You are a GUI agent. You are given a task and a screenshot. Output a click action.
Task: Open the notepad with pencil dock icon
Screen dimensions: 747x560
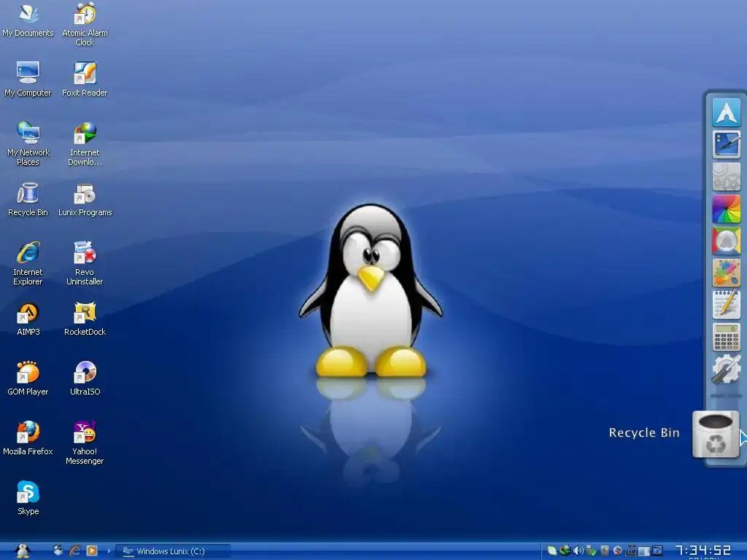(x=726, y=304)
